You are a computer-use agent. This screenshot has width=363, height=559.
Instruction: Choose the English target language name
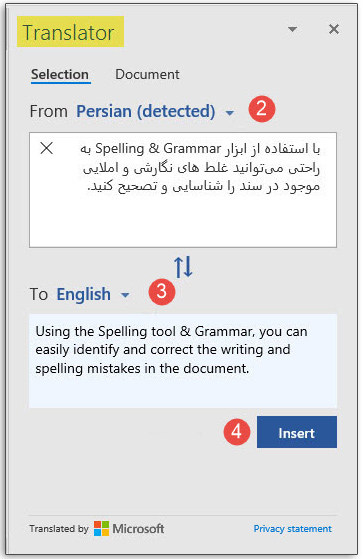coord(84,294)
